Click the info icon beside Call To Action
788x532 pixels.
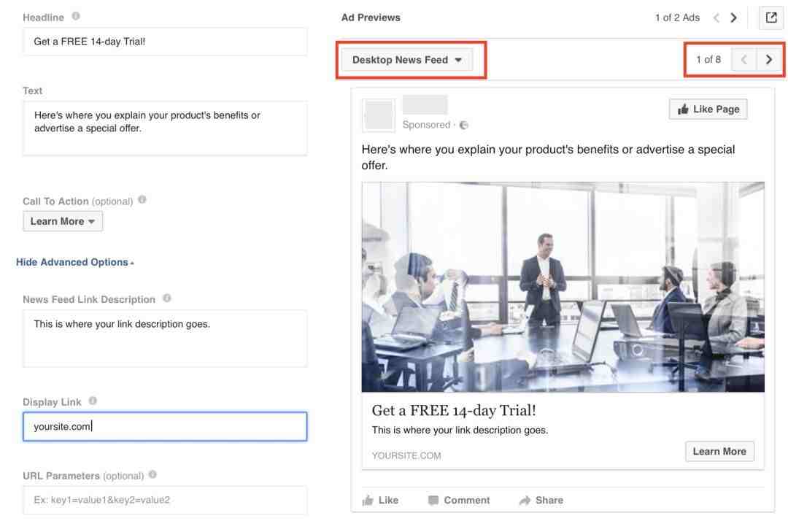(x=142, y=200)
